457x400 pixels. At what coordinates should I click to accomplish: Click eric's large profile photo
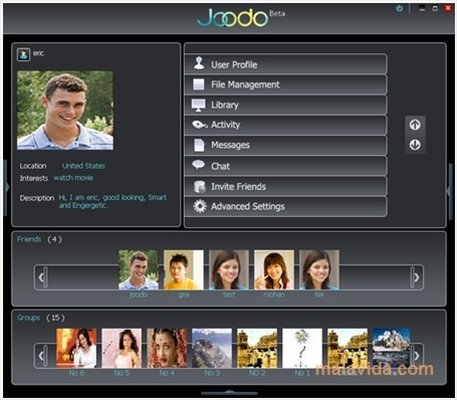click(x=65, y=110)
